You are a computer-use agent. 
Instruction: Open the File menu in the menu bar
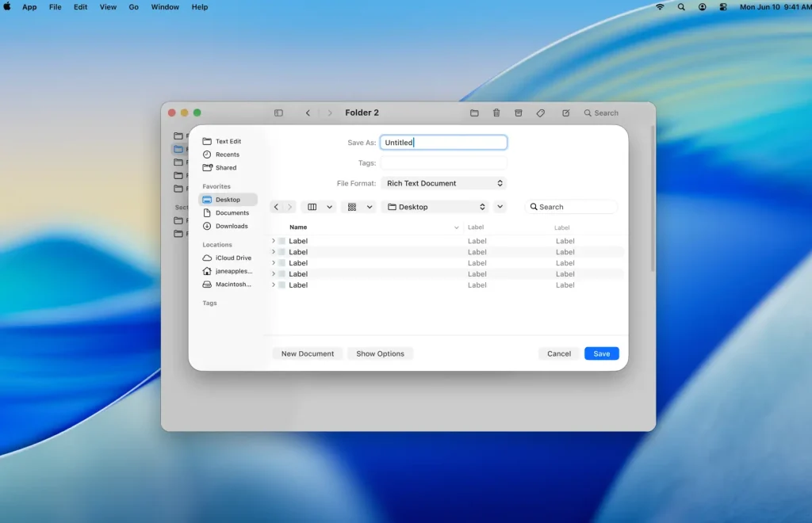tap(55, 7)
